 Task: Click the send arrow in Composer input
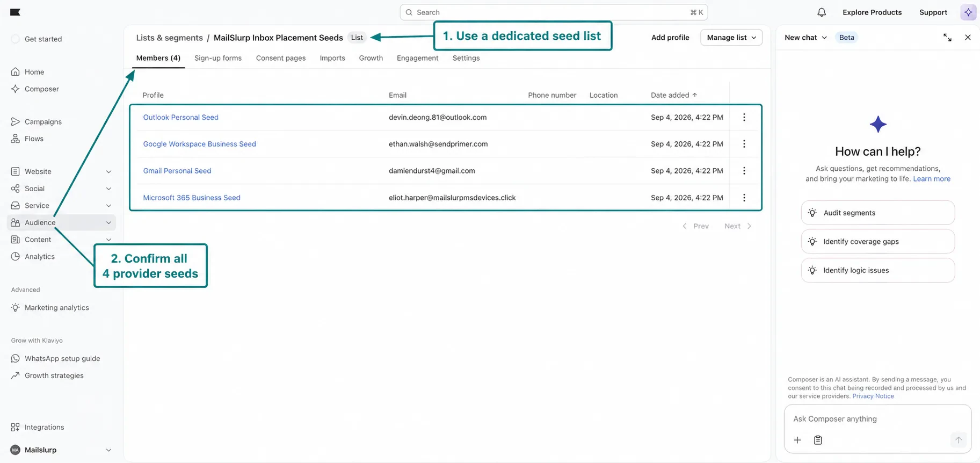coord(958,440)
